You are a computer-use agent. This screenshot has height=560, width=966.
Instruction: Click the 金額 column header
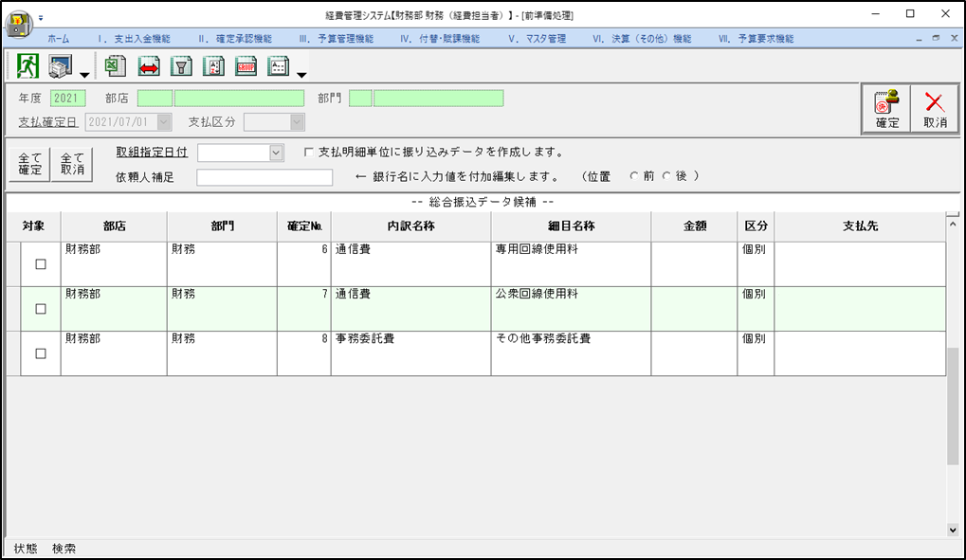(694, 226)
